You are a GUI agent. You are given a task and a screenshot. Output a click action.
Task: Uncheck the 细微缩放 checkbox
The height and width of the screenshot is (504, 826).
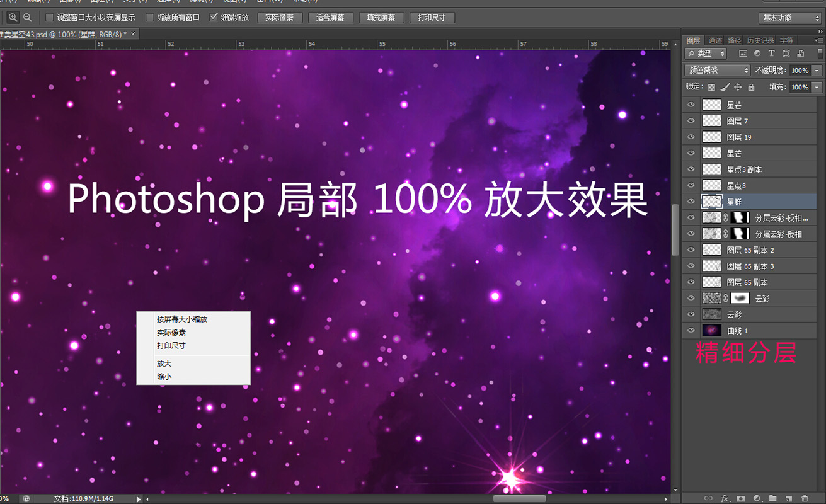(214, 18)
